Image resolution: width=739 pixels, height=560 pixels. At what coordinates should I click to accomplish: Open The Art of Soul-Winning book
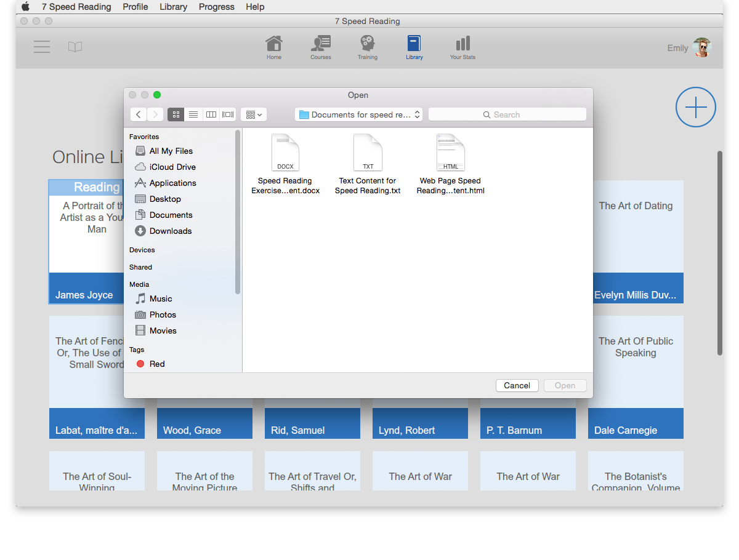coord(97,471)
